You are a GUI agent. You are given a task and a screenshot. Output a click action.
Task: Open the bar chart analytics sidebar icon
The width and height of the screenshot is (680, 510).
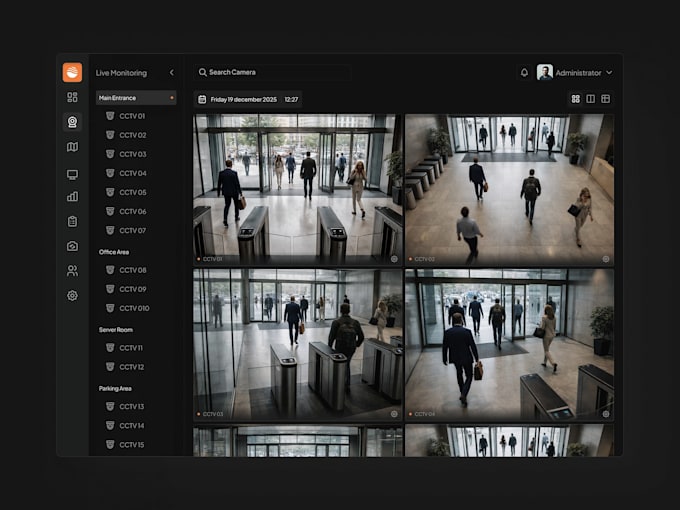click(x=72, y=196)
